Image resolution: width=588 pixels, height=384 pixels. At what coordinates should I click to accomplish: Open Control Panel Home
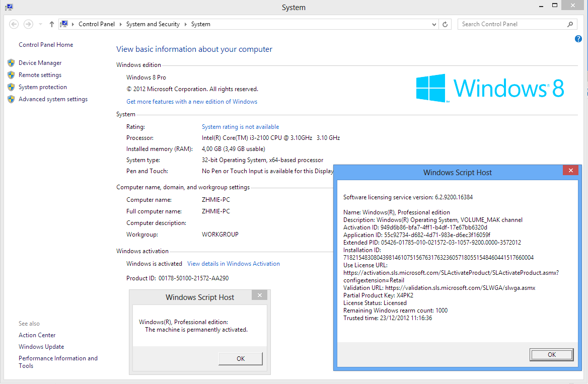pyautogui.click(x=46, y=45)
